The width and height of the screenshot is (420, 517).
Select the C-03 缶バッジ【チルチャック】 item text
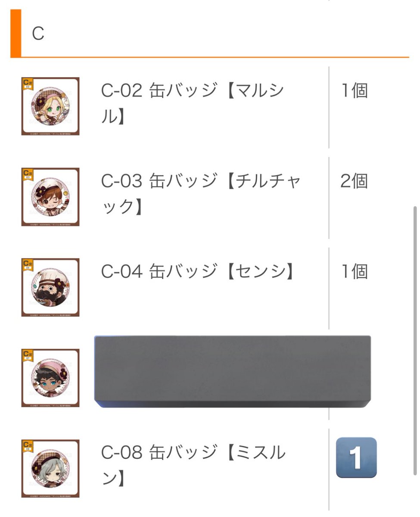(x=201, y=194)
